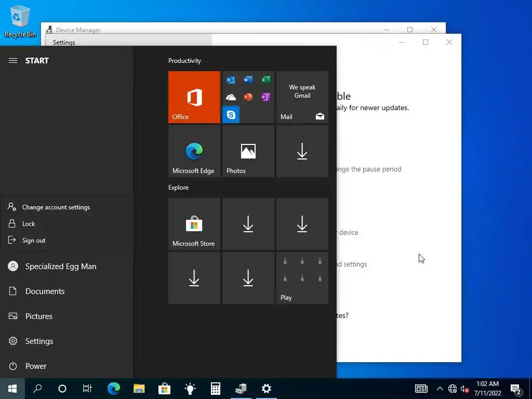Switch to Settings gear on the taskbar

click(267, 389)
